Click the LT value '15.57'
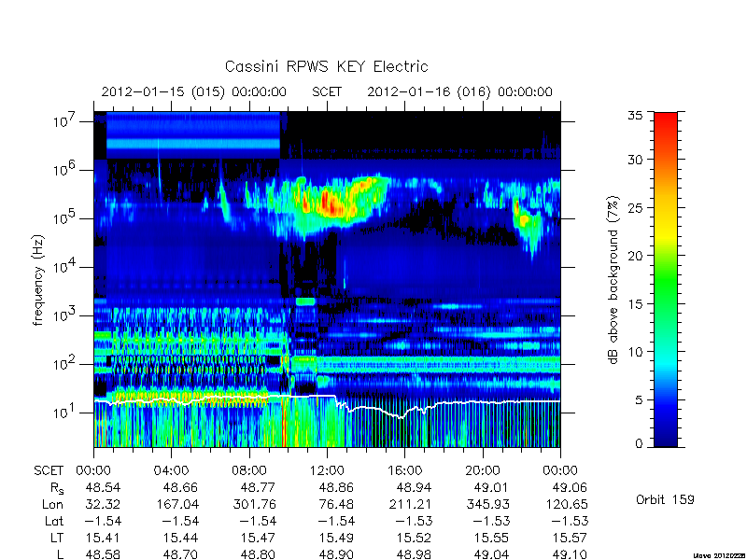Viewport: 747px width, 560px height. tap(570, 538)
